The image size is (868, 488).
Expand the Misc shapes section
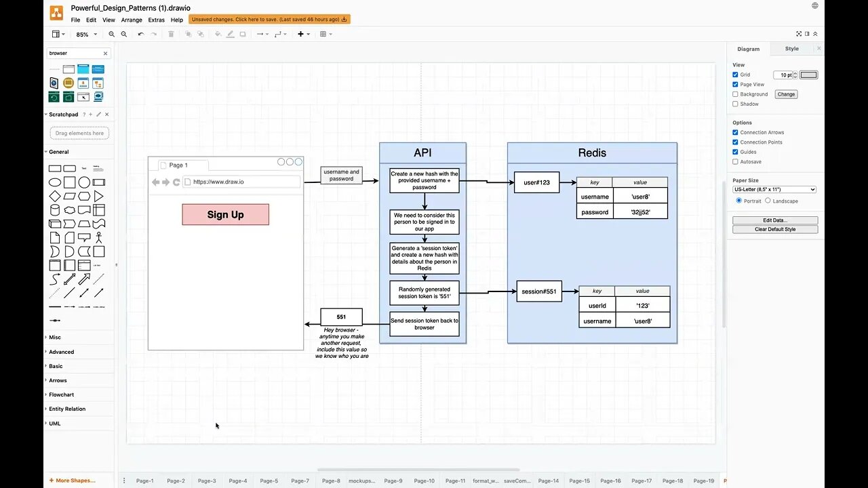[x=54, y=337]
